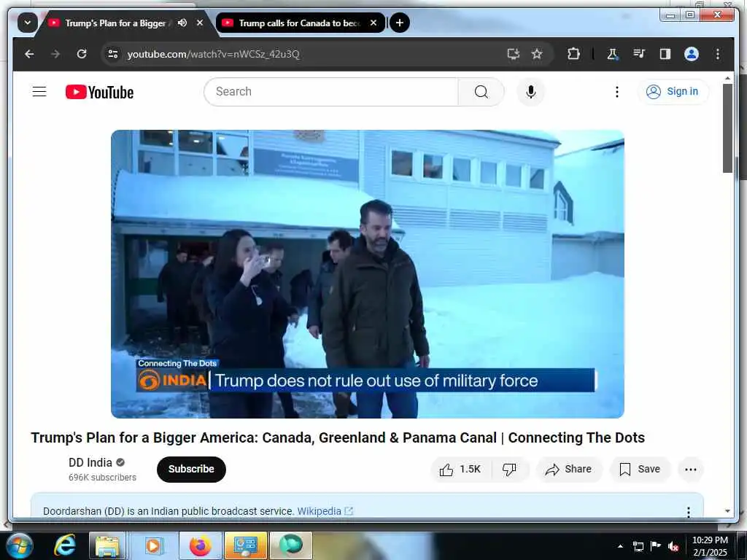
Task: Open Firefox from the taskbar
Action: tap(200, 545)
